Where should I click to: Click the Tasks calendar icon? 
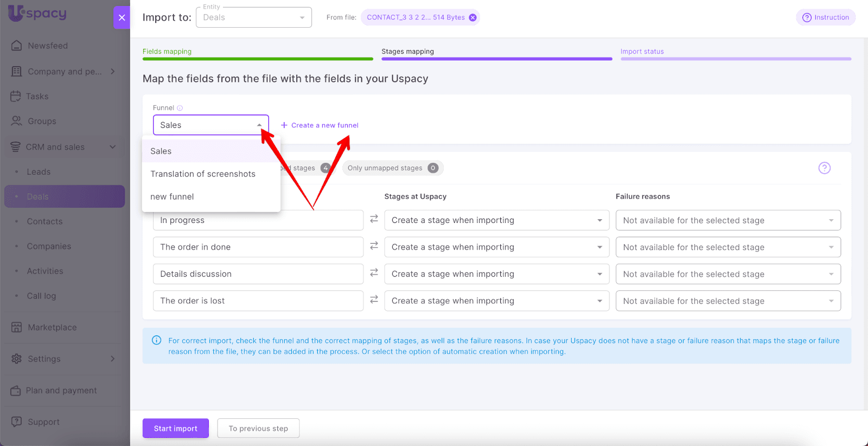16,96
